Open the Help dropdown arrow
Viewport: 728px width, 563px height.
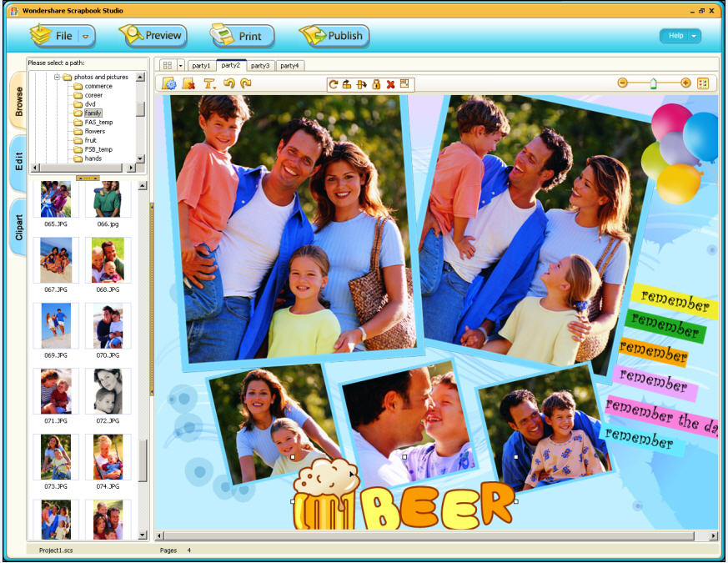pos(694,36)
